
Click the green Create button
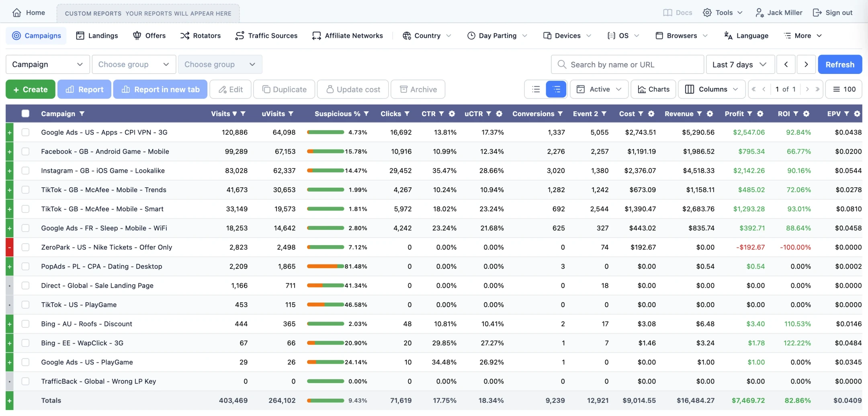click(31, 89)
